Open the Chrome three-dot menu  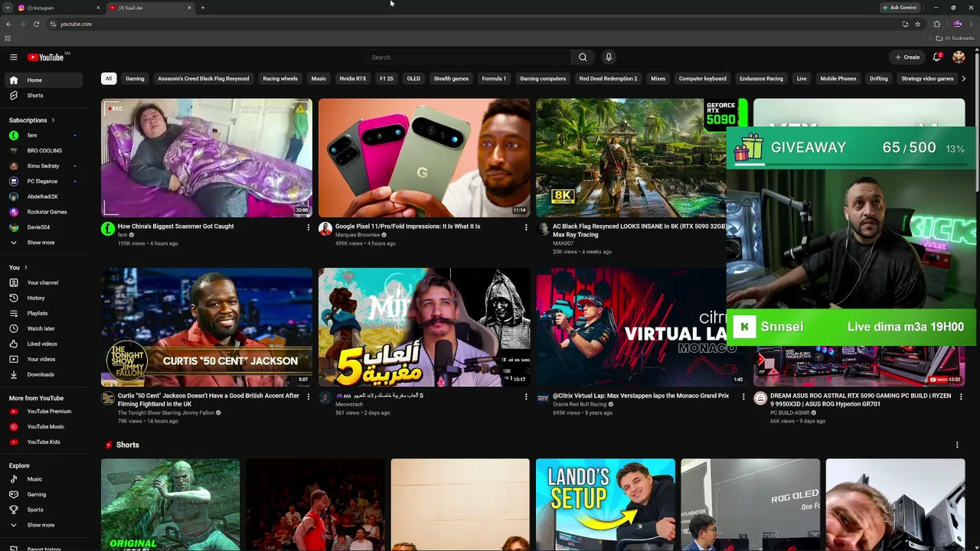click(971, 24)
